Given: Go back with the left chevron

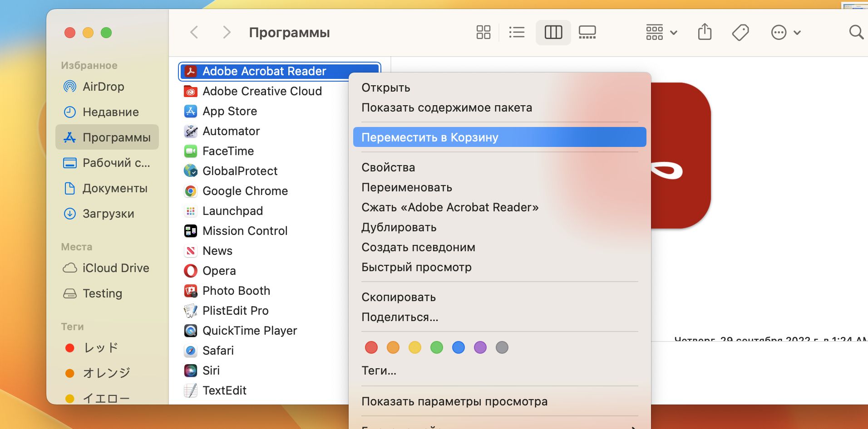Looking at the screenshot, I should 194,32.
